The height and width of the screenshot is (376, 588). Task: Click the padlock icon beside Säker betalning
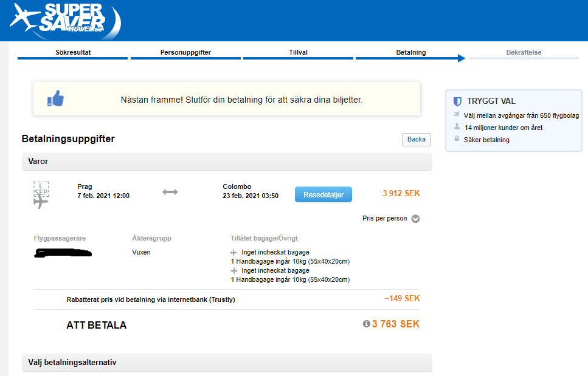pyautogui.click(x=457, y=138)
